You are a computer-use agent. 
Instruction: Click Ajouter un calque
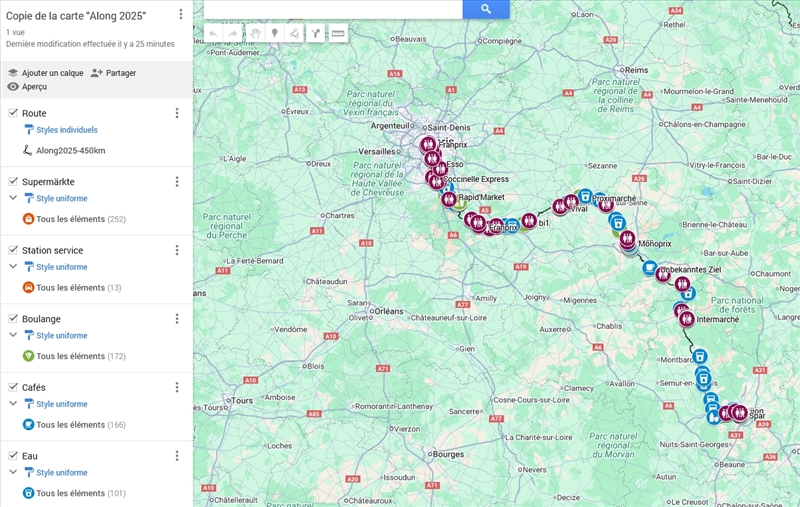click(45, 73)
